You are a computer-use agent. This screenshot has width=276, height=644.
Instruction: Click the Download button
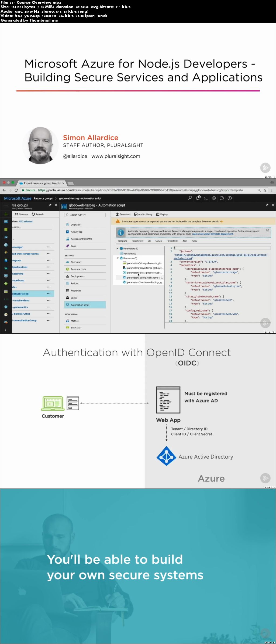123,214
